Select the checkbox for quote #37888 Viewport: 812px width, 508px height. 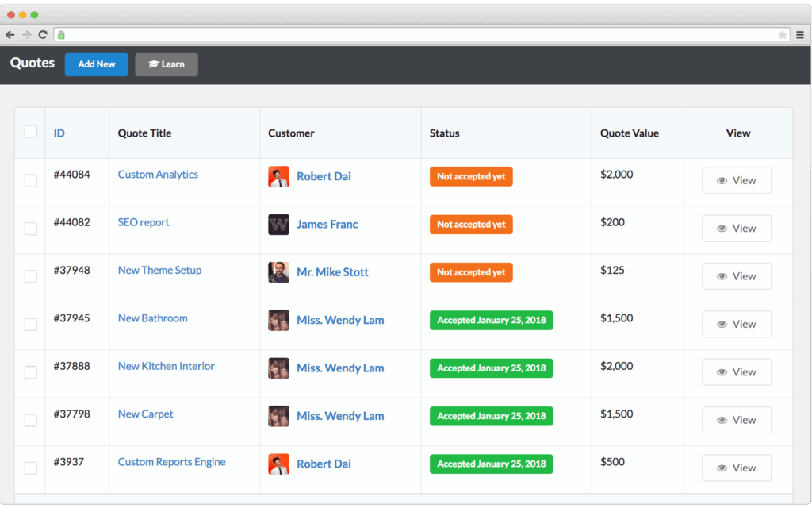click(31, 372)
